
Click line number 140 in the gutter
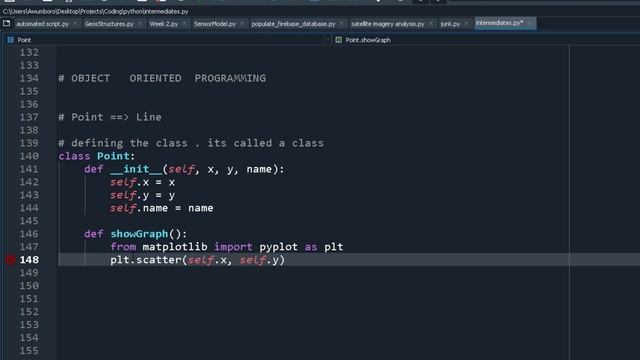tap(29, 156)
